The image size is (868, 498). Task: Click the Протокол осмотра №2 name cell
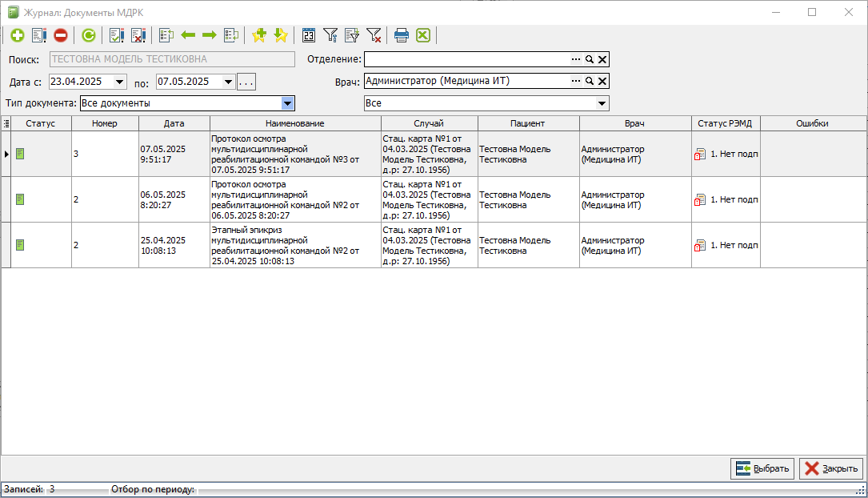pos(295,199)
